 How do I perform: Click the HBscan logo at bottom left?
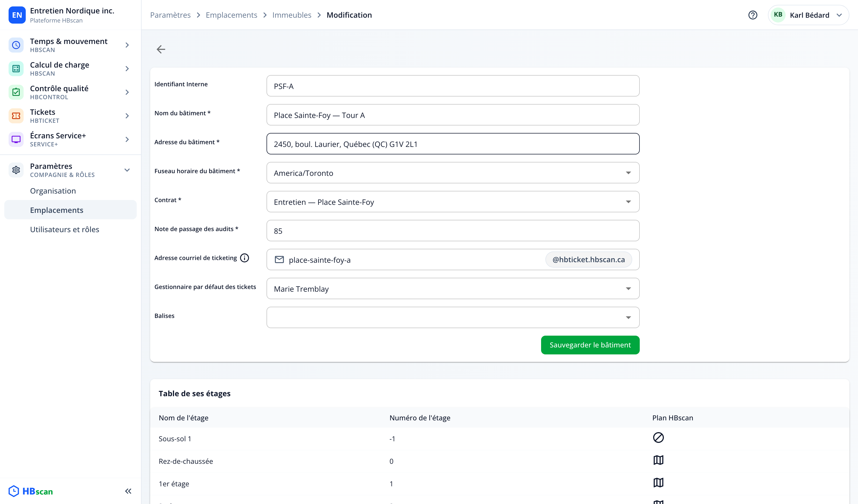(31, 491)
